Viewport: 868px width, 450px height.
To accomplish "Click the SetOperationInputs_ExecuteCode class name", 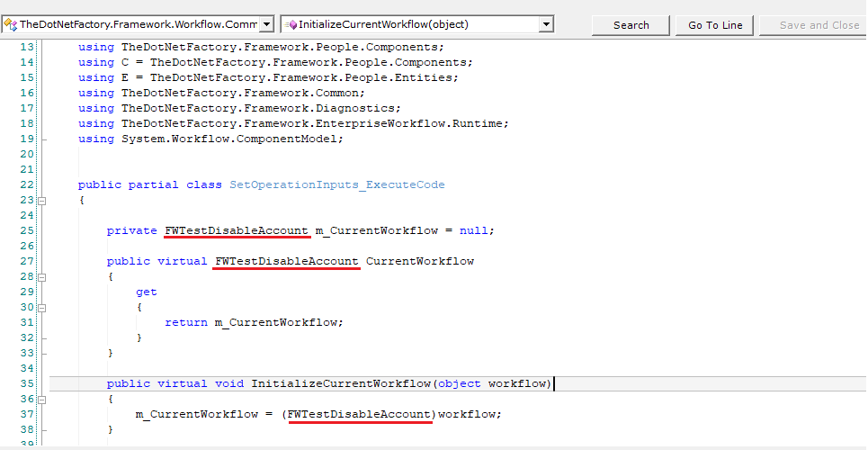I will point(337,184).
